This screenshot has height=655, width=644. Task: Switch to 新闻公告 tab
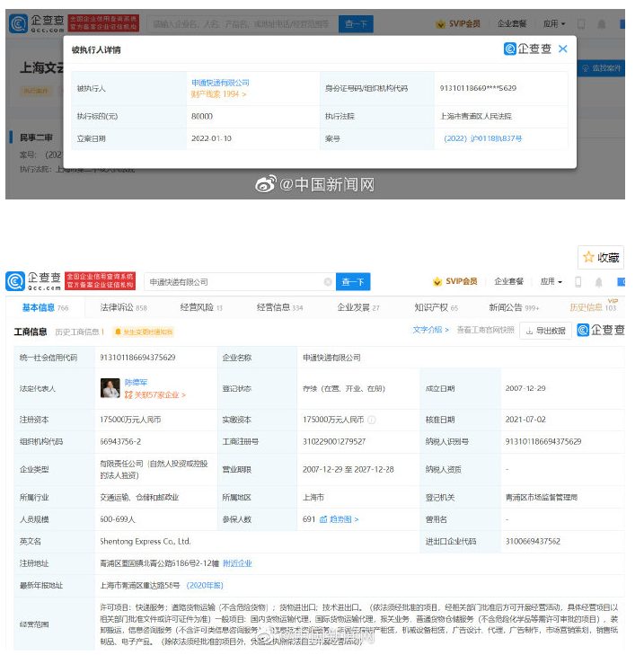coord(514,307)
